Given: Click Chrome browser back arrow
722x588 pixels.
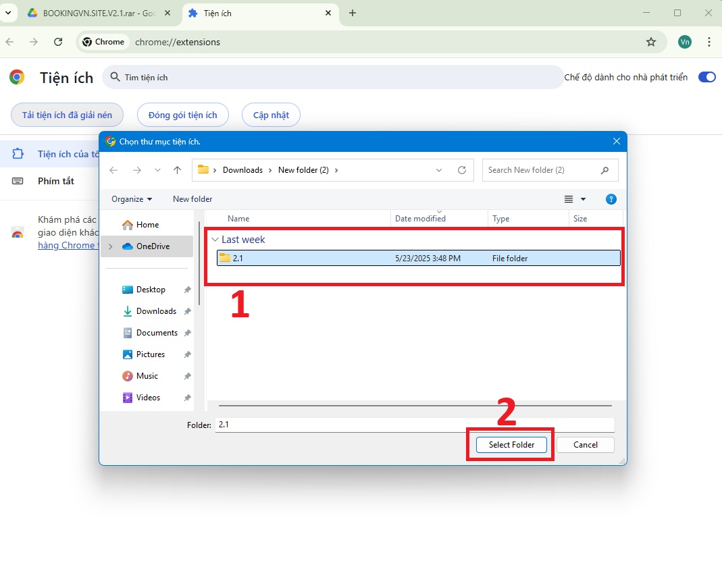Looking at the screenshot, I should click(9, 42).
